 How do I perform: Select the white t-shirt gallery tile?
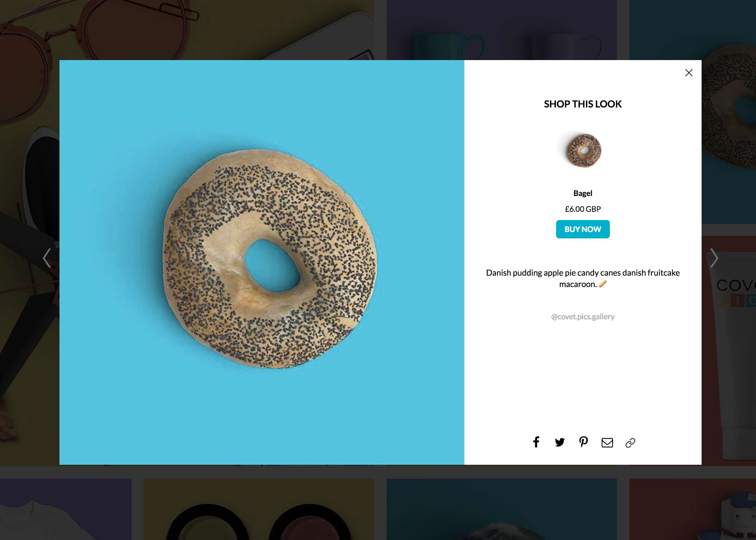pos(65,509)
